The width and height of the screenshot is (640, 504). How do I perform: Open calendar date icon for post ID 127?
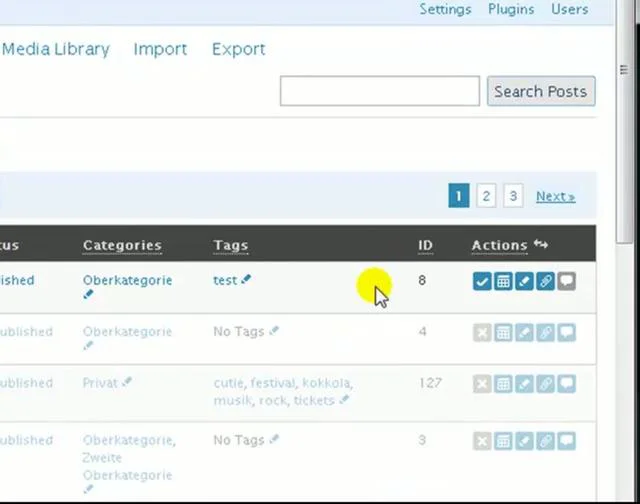coord(503,384)
